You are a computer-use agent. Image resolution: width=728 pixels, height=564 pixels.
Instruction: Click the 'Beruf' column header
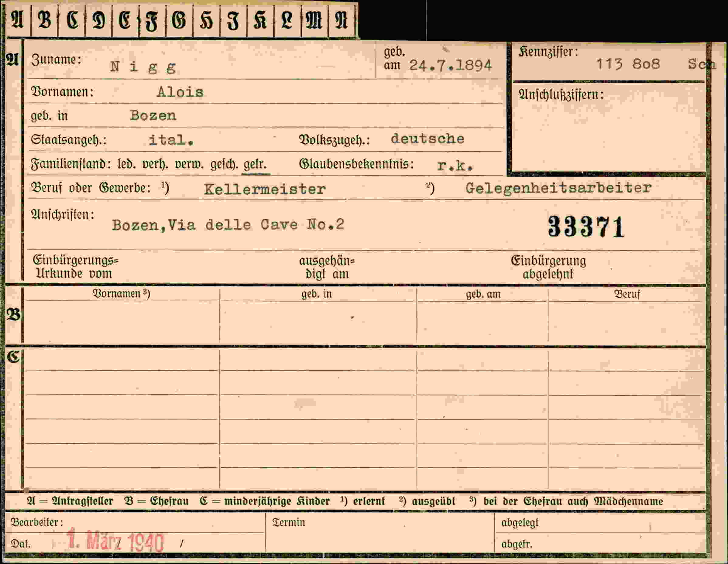tap(627, 295)
